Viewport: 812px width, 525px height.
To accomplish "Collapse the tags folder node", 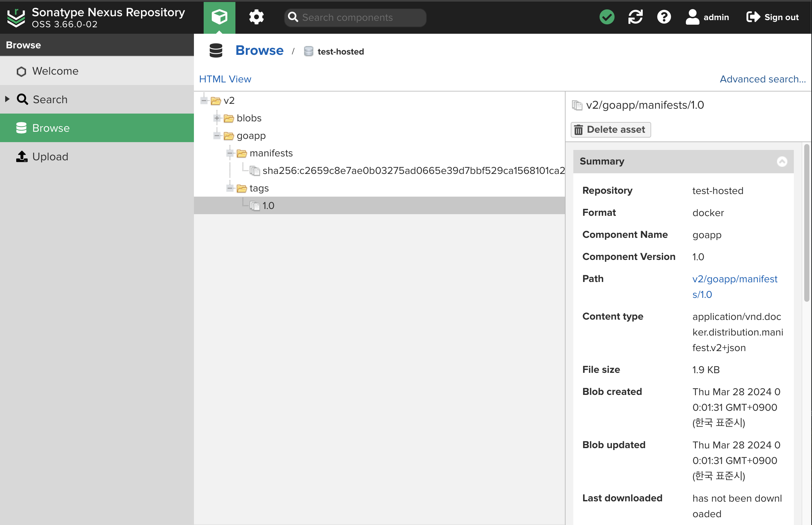I will tap(230, 188).
